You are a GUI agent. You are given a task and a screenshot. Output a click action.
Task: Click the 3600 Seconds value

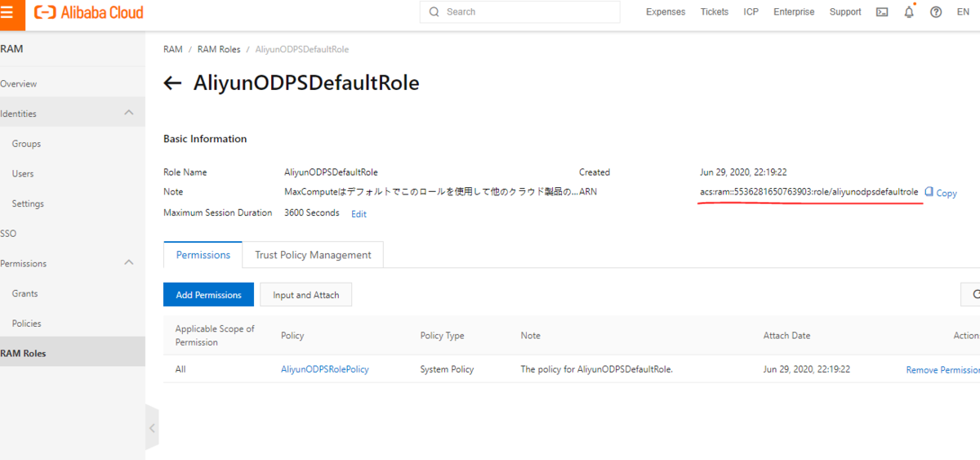pyautogui.click(x=311, y=213)
